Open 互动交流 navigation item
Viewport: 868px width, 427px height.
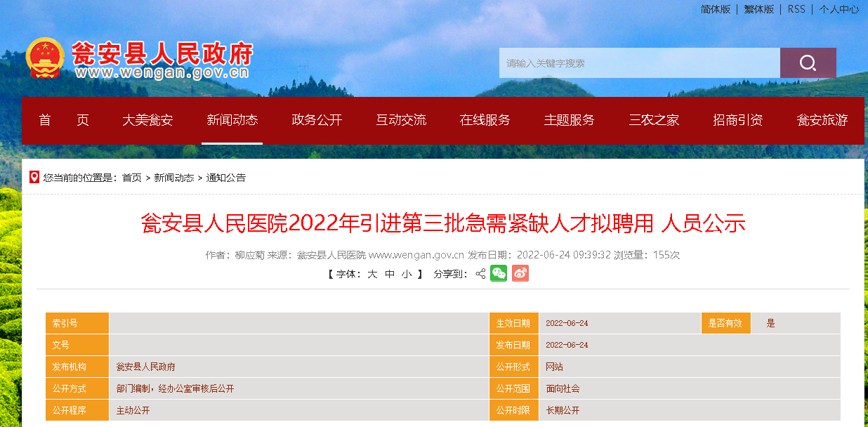coord(401,120)
